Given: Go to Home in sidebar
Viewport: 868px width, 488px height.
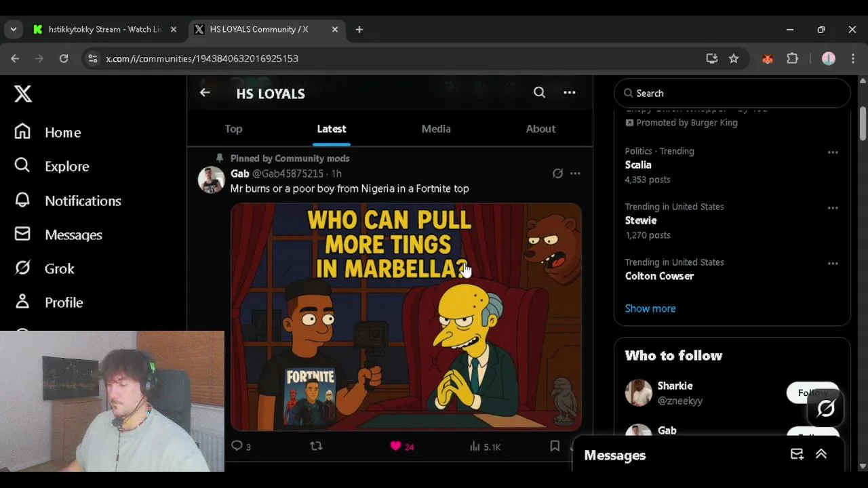Looking at the screenshot, I should pyautogui.click(x=48, y=132).
